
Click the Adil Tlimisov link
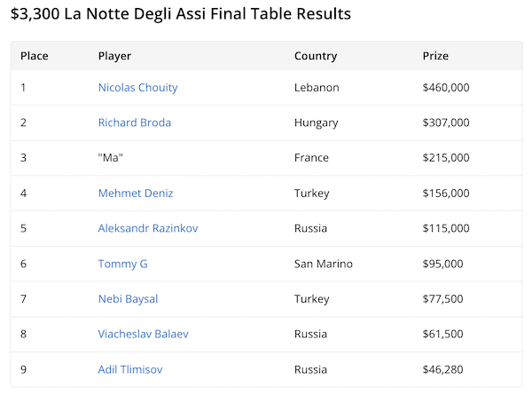click(x=129, y=369)
